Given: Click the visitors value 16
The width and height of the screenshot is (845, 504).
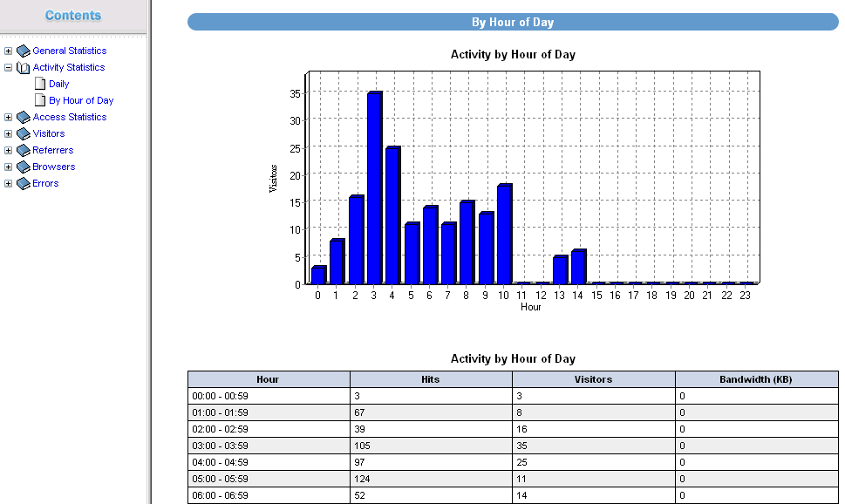Looking at the screenshot, I should (x=521, y=429).
